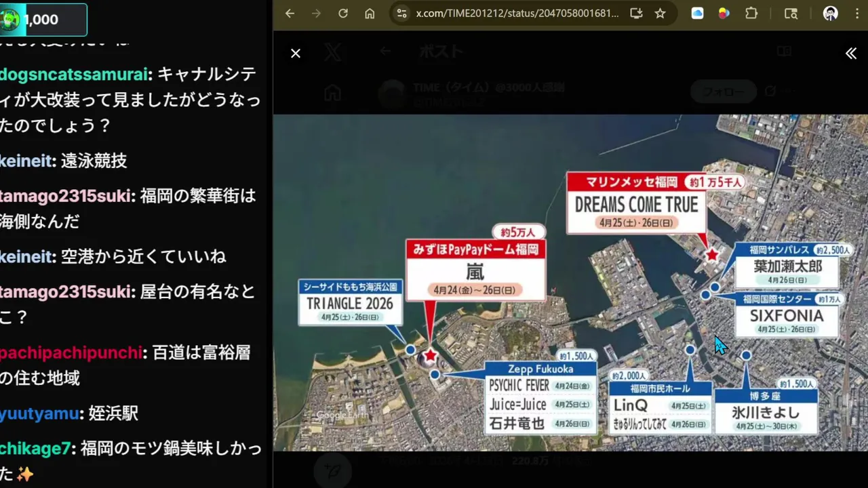Viewport: 868px width, 488px height.
Task: Open the colorful circles extension icon
Action: coord(724,14)
